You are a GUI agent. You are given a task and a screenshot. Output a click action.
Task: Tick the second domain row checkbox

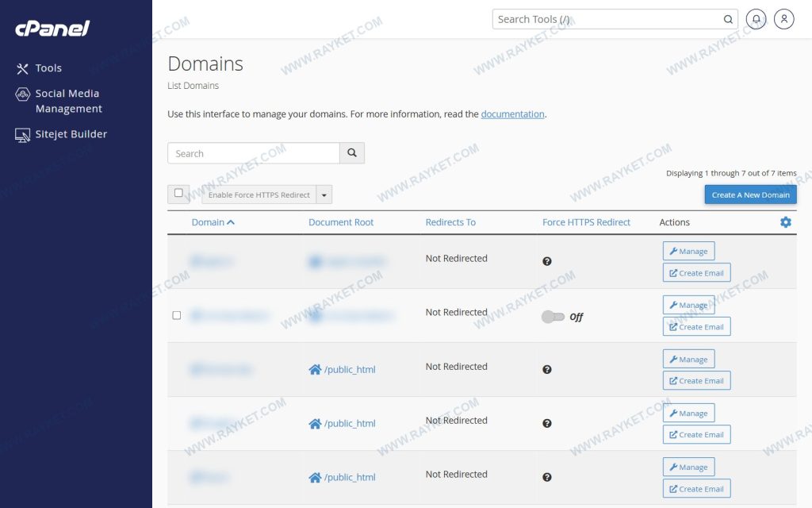pyautogui.click(x=177, y=315)
